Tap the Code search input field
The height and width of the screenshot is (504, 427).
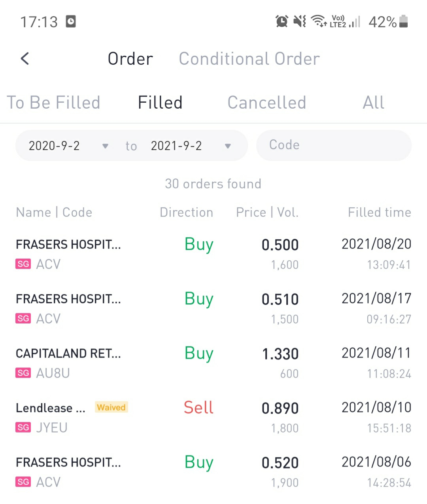coord(334,145)
